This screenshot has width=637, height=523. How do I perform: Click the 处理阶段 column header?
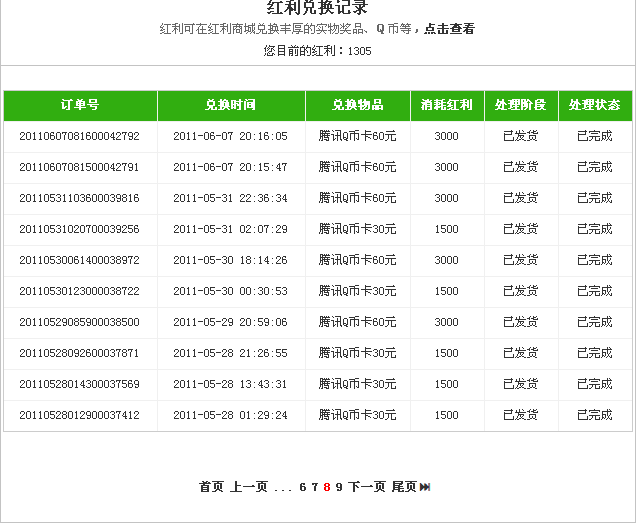click(x=520, y=105)
